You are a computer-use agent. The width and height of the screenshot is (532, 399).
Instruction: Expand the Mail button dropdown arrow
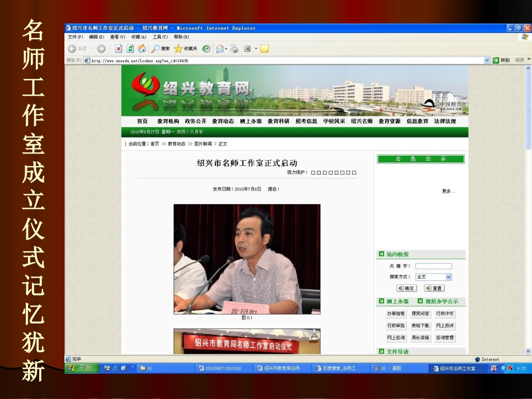(226, 49)
